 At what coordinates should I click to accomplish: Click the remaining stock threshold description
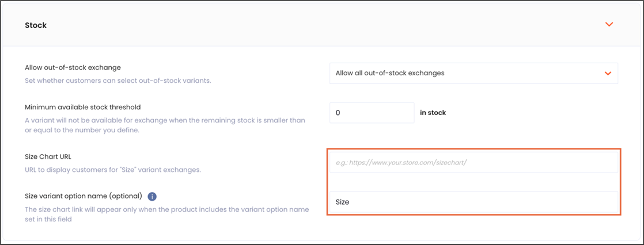pos(165,125)
